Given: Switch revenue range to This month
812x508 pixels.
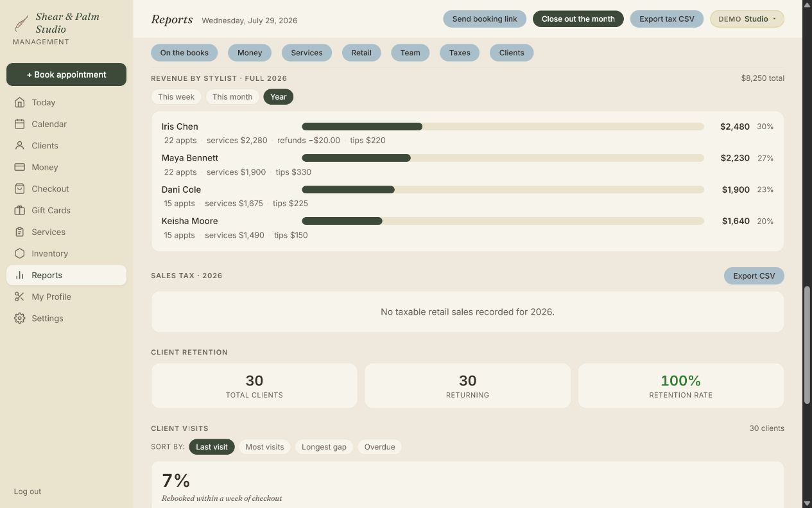Looking at the screenshot, I should 232,97.
